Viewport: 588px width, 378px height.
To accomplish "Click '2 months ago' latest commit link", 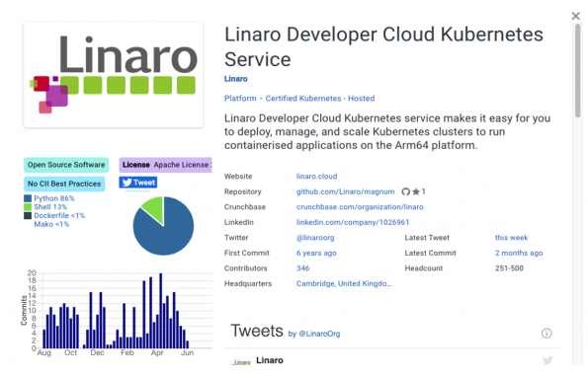I will tap(519, 253).
